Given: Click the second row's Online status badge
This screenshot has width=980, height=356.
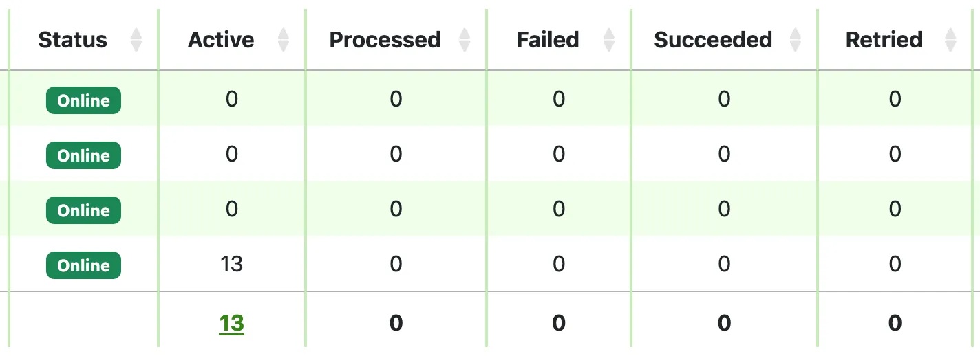Looking at the screenshot, I should tap(83, 155).
